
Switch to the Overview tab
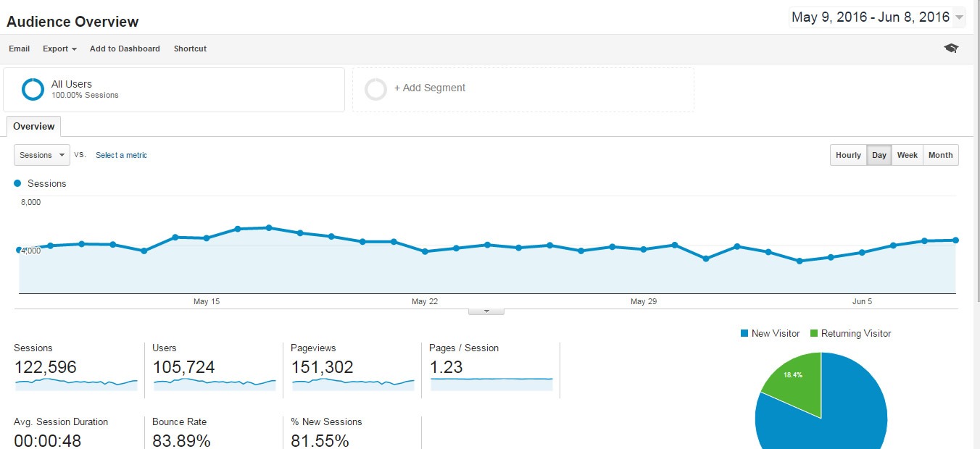[x=33, y=126]
